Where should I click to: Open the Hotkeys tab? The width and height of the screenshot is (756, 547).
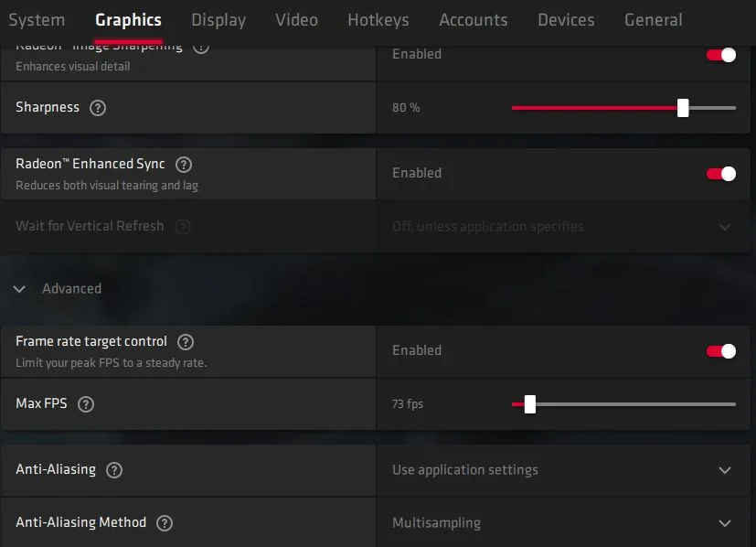(x=378, y=20)
